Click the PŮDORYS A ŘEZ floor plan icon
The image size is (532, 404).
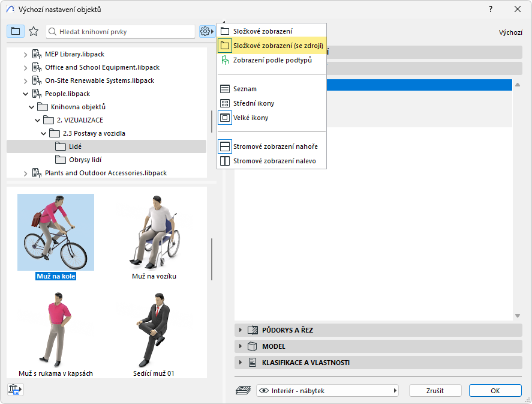tap(253, 330)
